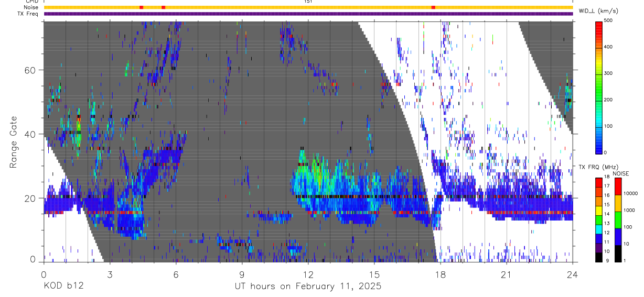Click UT hours axis tick 21
The image size is (644, 297).
pyautogui.click(x=507, y=274)
